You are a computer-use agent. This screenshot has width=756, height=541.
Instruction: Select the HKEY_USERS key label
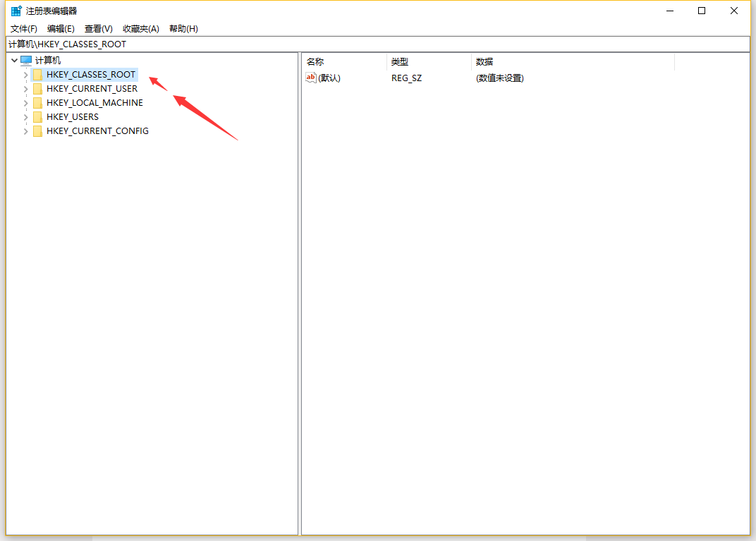coord(73,117)
